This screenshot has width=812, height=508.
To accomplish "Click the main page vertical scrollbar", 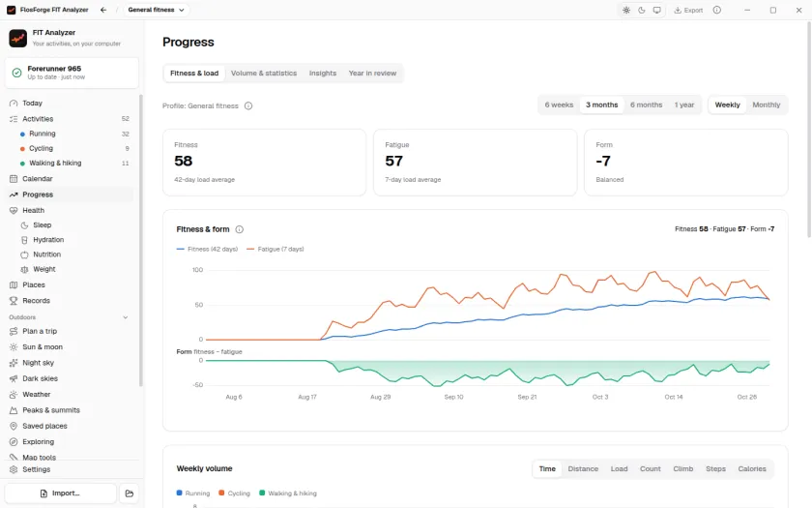I will (x=809, y=130).
